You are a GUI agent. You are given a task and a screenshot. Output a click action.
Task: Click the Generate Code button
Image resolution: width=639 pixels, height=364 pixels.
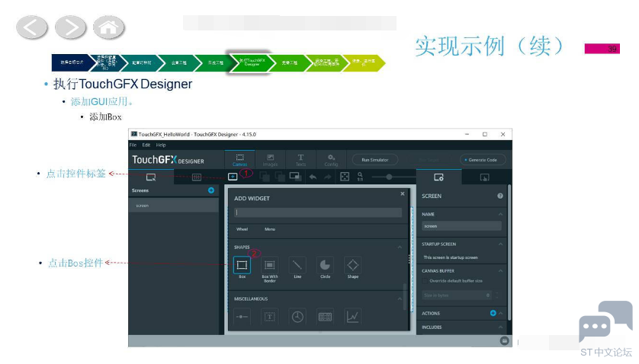pos(483,160)
